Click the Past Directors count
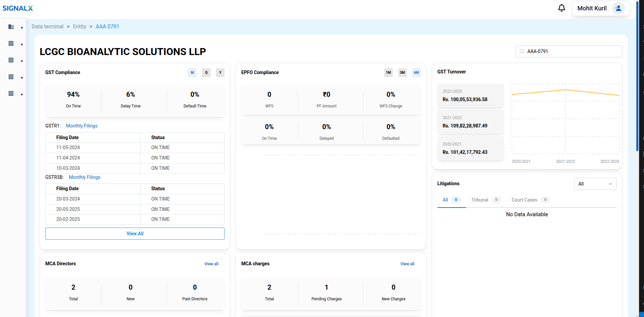Image resolution: width=644 pixels, height=317 pixels. [195, 287]
